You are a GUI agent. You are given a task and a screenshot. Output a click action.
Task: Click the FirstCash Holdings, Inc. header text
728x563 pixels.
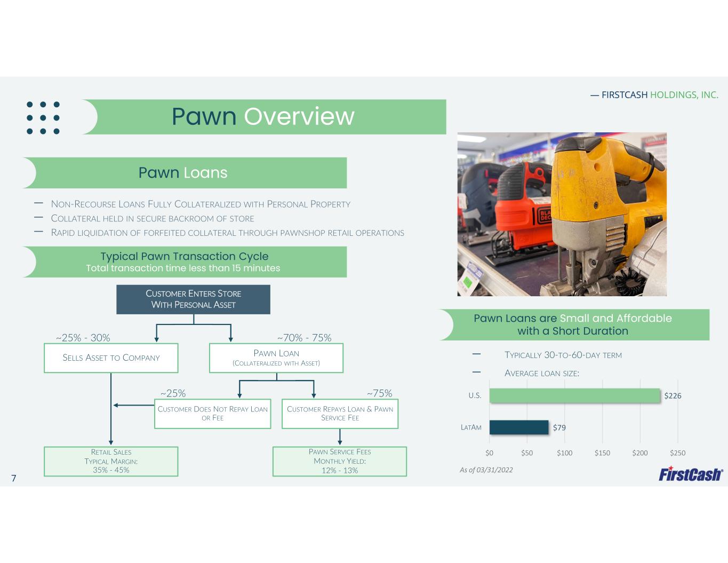(x=654, y=95)
